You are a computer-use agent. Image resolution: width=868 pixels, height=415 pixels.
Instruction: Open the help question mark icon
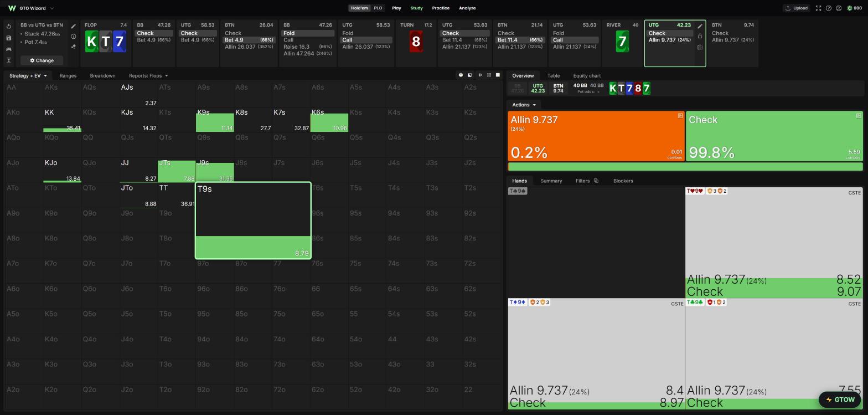point(828,8)
